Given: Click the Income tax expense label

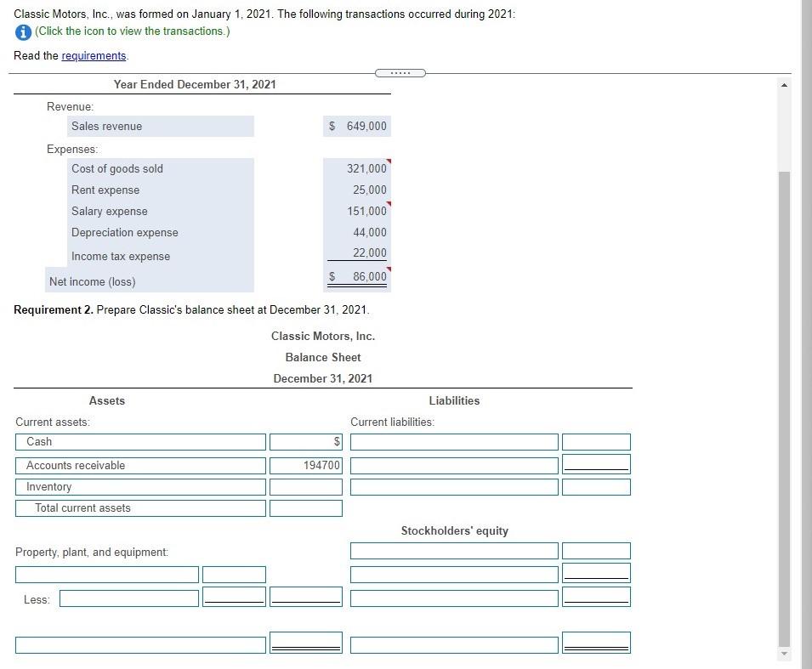Looking at the screenshot, I should 121,257.
